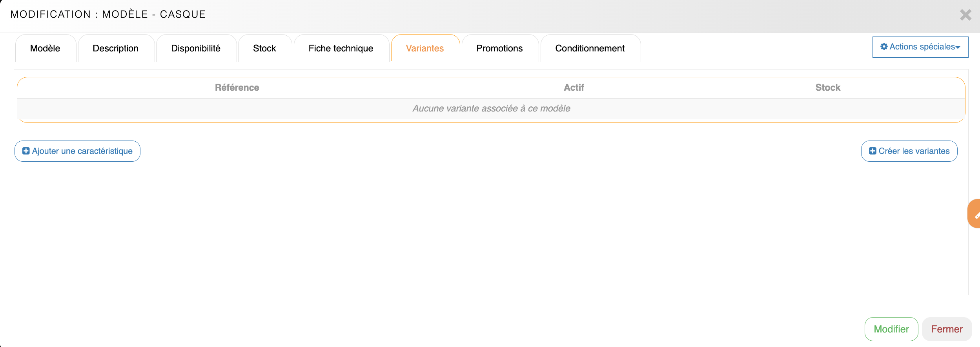Screen dimensions: 980x347
Task: Go to the Disponibilité tab
Action: [x=195, y=48]
